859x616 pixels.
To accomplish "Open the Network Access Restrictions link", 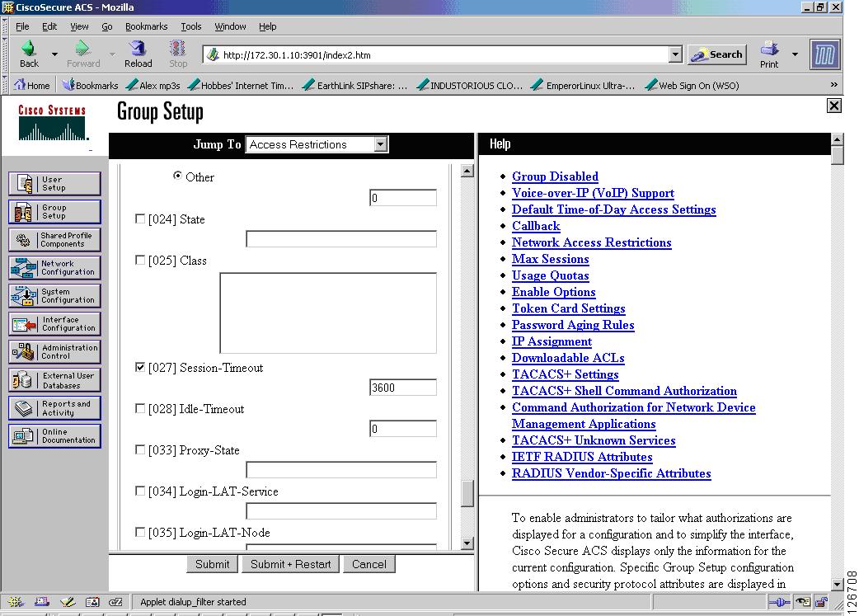I will pos(592,242).
